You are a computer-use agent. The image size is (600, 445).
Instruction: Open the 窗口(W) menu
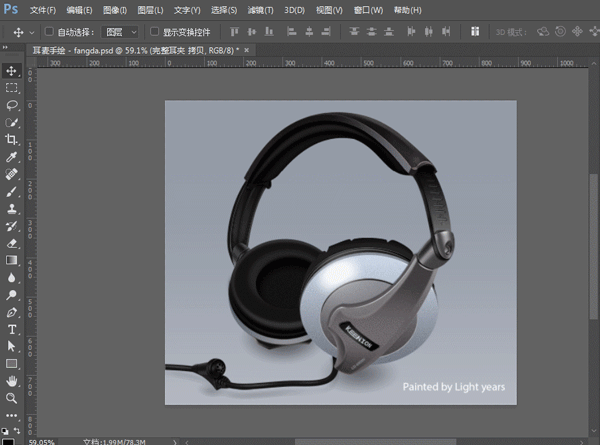(x=368, y=10)
